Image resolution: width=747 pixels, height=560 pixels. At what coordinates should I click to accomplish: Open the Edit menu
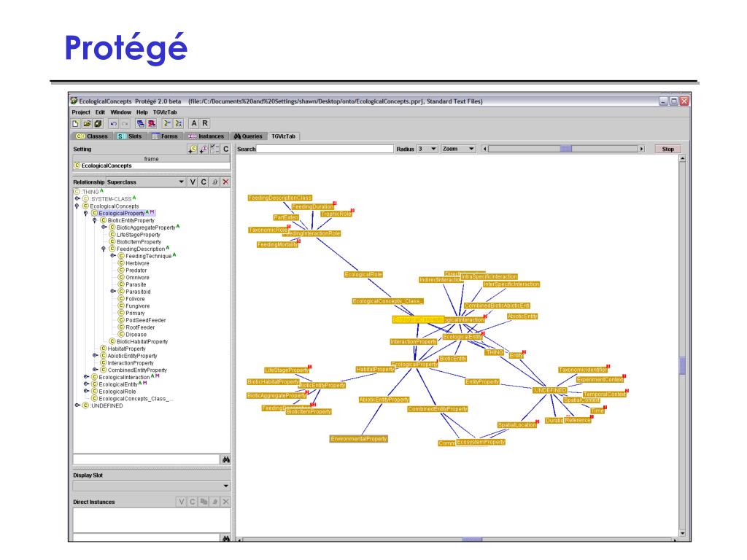coord(100,112)
